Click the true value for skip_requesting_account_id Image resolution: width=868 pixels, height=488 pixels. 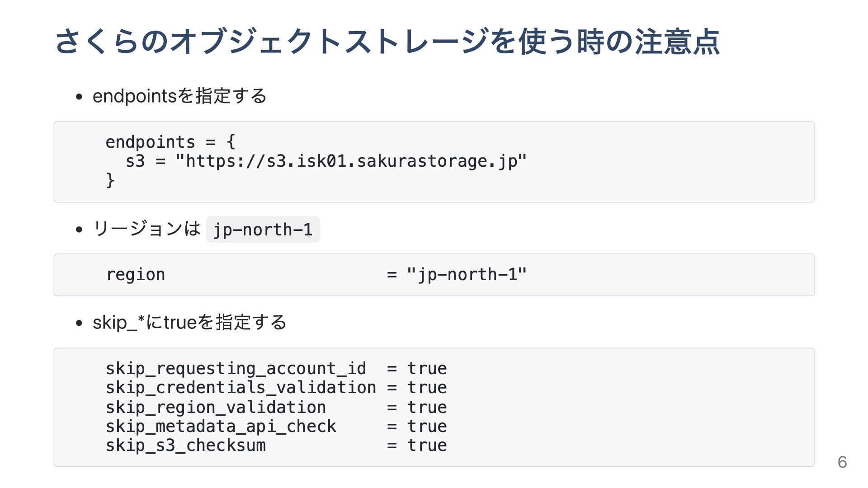(x=427, y=369)
